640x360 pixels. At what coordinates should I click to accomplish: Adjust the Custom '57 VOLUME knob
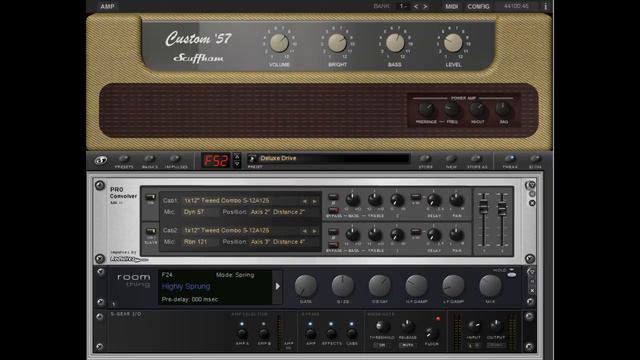point(279,43)
